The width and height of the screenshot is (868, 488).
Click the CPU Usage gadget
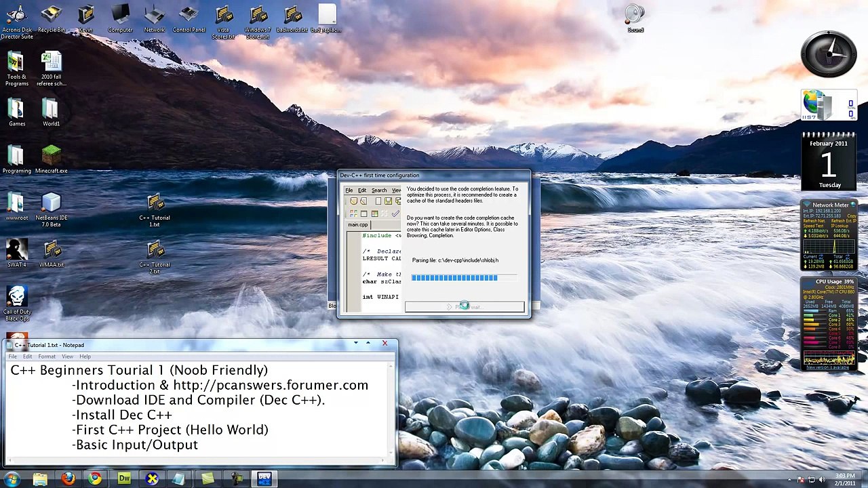(x=829, y=324)
